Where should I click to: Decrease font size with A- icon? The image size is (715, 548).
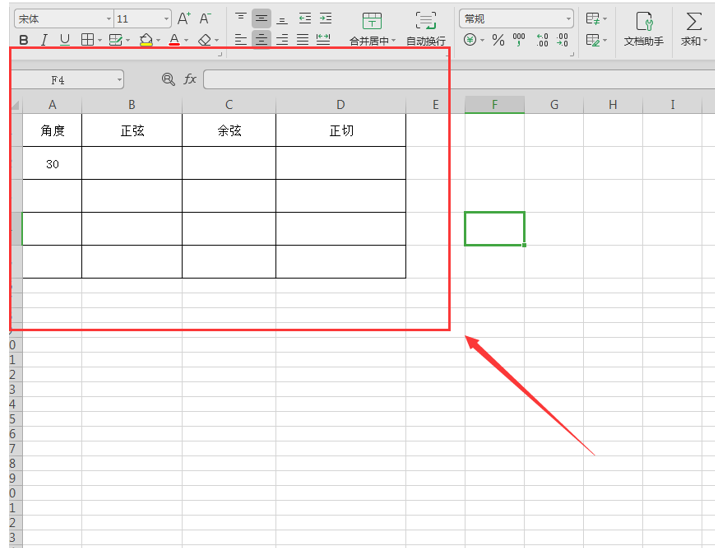tap(205, 19)
